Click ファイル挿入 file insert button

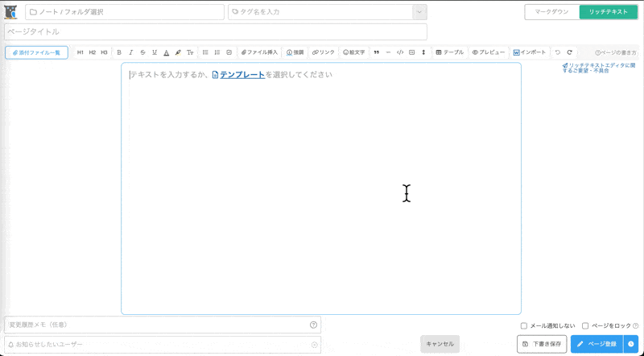[259, 52]
